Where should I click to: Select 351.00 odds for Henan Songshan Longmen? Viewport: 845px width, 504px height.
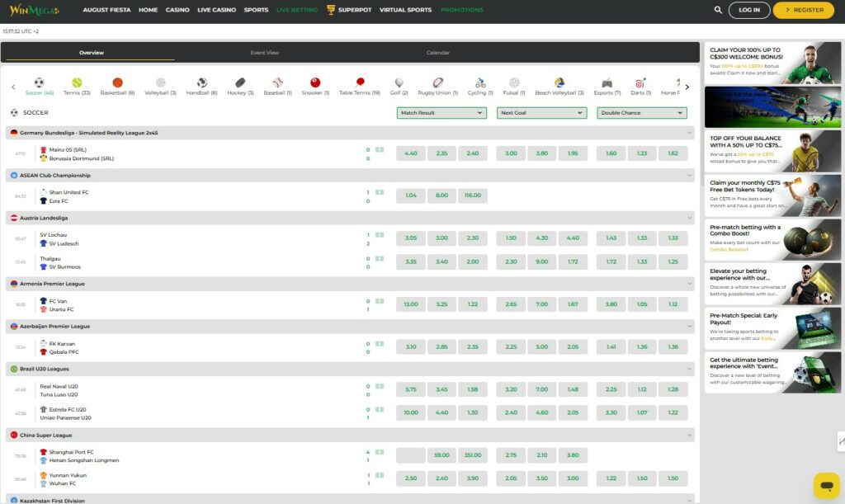click(x=473, y=455)
